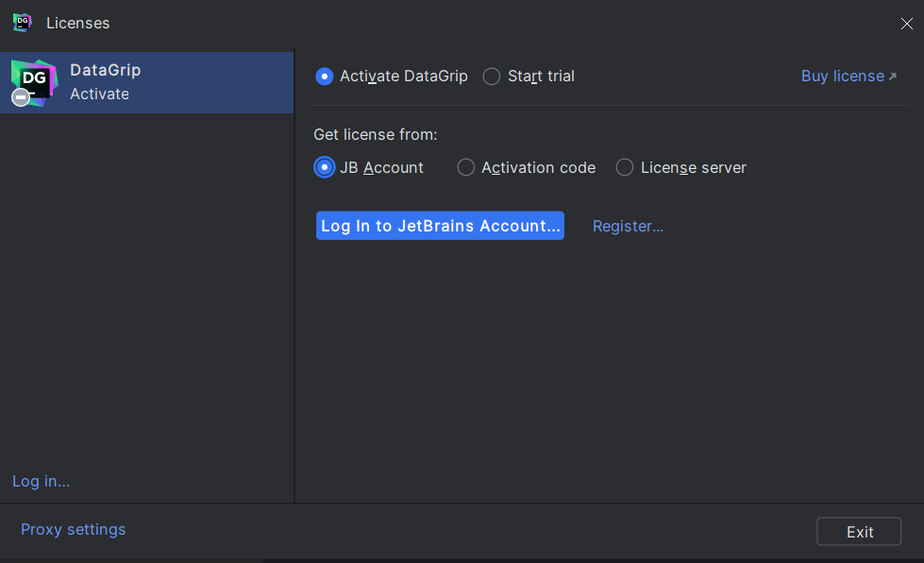Select JB Account as license source
This screenshot has width=924, height=563.
coord(325,167)
